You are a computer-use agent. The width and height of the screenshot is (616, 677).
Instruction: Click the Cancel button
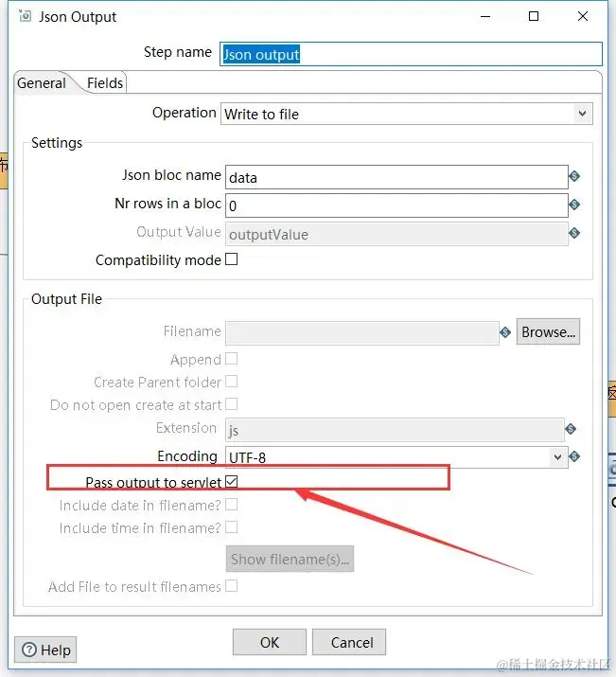click(349, 643)
